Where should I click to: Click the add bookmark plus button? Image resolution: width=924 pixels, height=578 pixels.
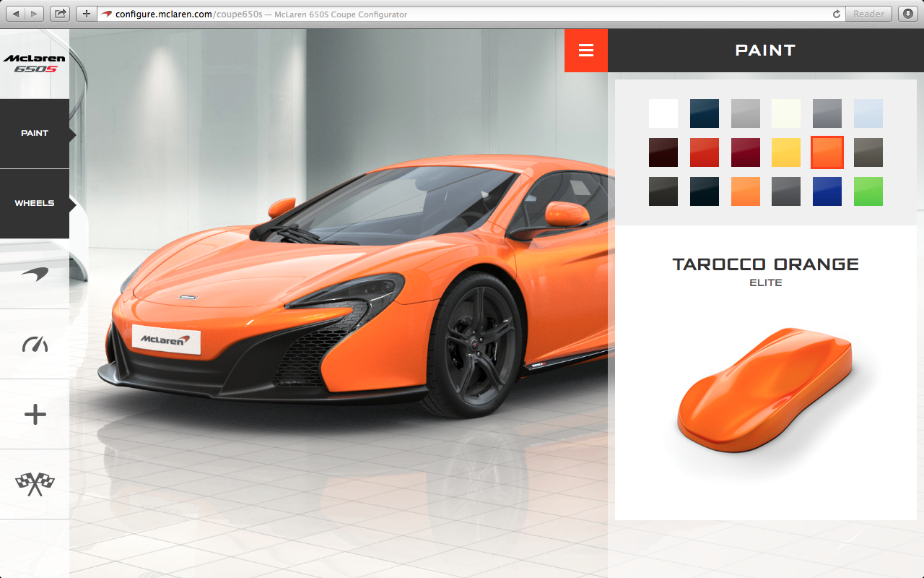tap(87, 14)
